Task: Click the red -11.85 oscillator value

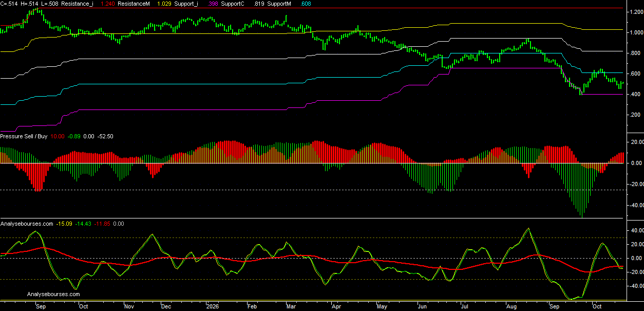Action: click(102, 224)
